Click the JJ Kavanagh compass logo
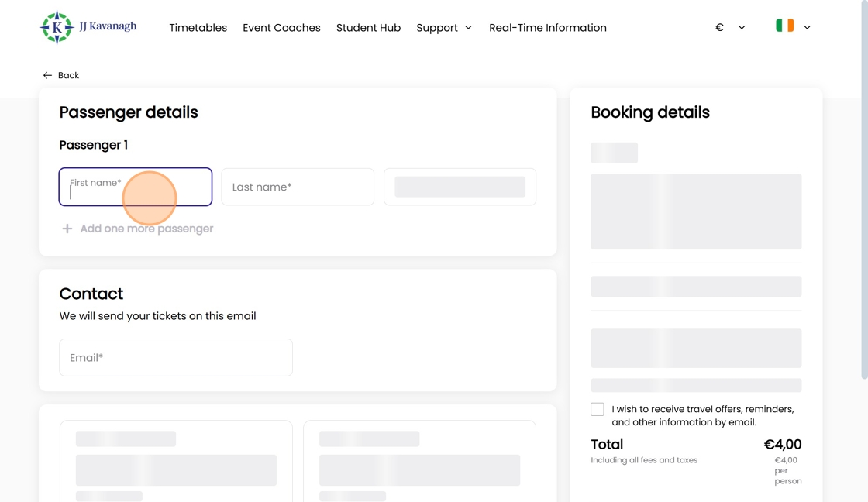This screenshot has height=502, width=868. (57, 28)
